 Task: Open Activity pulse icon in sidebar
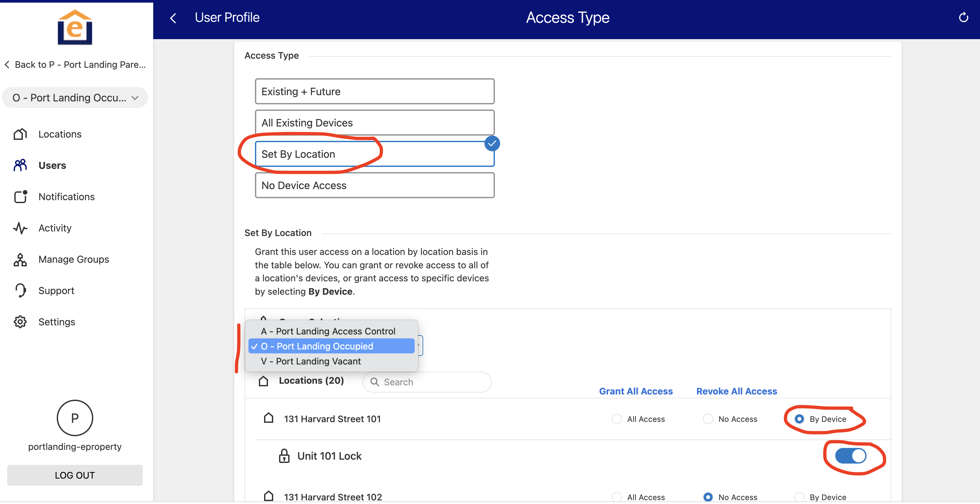[x=20, y=228]
